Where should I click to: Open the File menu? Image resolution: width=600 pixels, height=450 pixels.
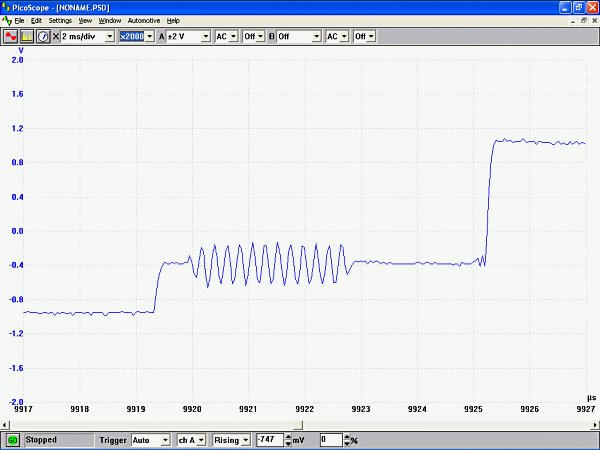point(19,21)
